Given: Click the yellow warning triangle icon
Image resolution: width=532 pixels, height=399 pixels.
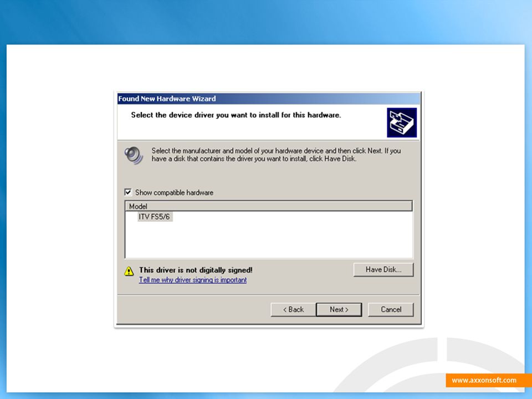Looking at the screenshot, I should coord(129,271).
